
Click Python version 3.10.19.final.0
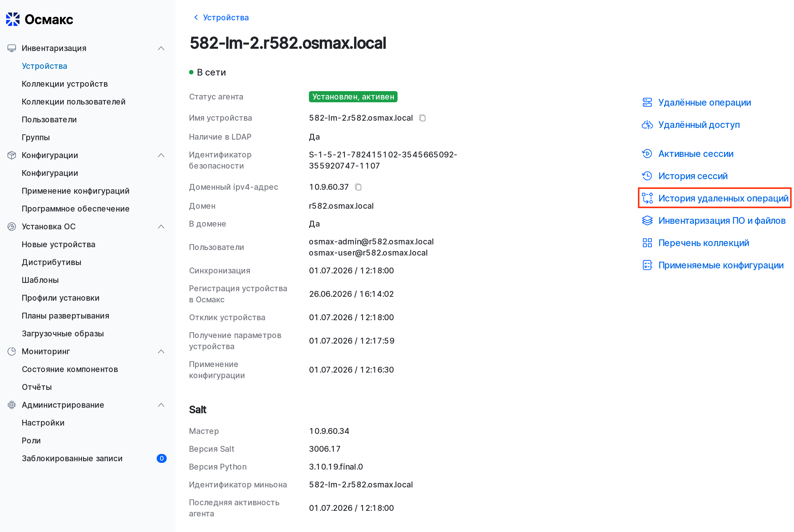336,467
